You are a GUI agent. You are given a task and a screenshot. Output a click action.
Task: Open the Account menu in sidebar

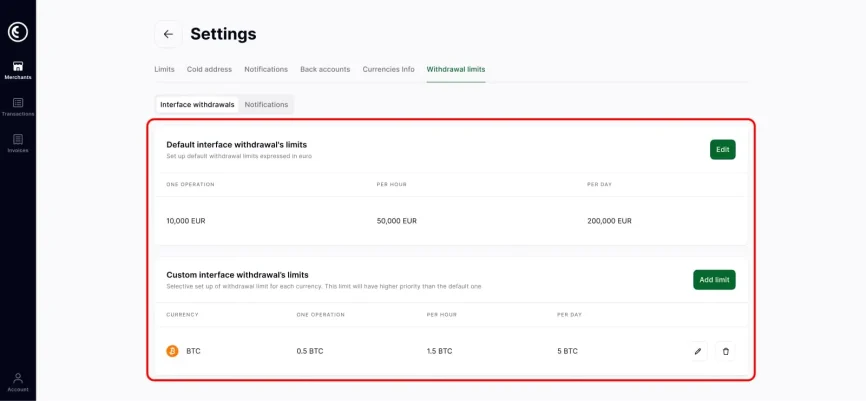coord(18,382)
